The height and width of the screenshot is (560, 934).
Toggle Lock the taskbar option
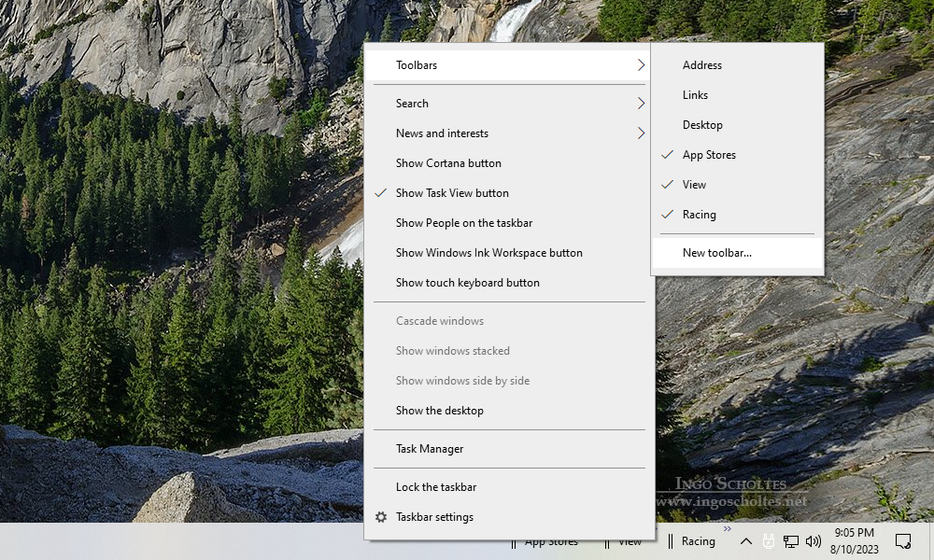(509, 487)
